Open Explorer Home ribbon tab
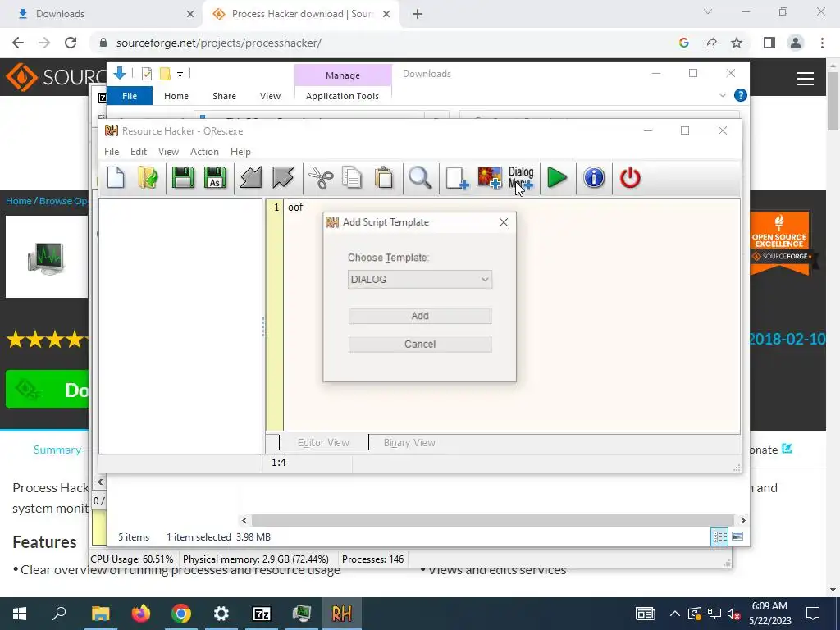This screenshot has height=630, width=840. [176, 96]
